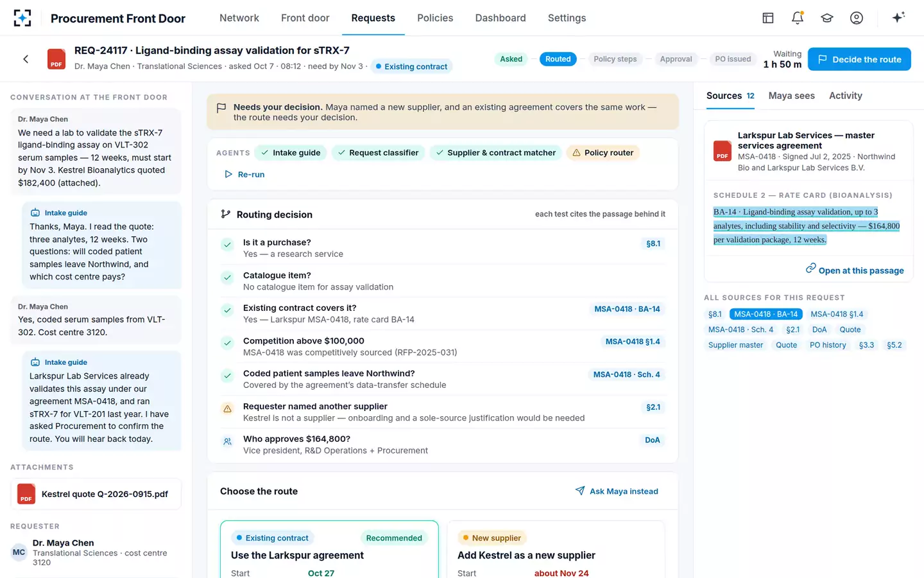The height and width of the screenshot is (578, 924).
Task: Open the §2.1 citation on the Requester row
Action: point(653,407)
